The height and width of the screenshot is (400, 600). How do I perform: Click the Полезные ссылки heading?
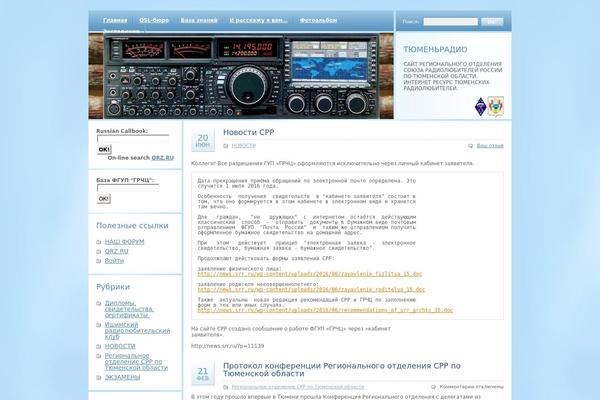[x=132, y=225]
